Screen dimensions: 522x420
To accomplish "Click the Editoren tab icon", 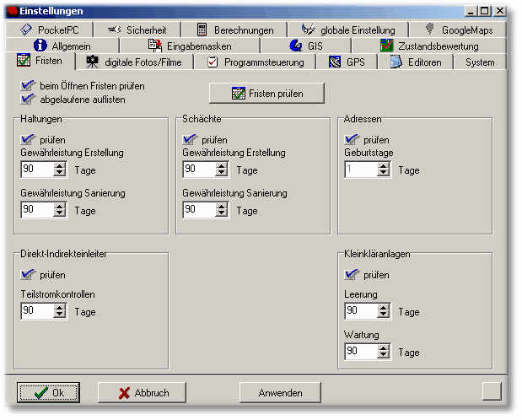I will (x=396, y=62).
